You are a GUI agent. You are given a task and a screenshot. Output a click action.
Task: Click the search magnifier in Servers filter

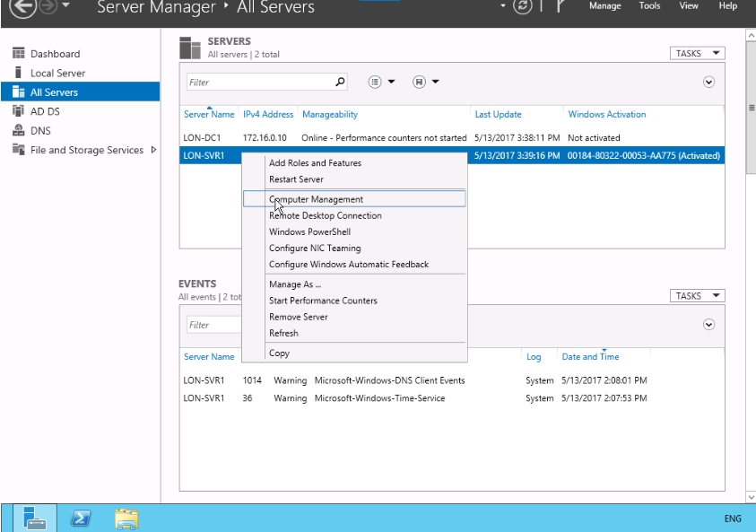tap(340, 82)
